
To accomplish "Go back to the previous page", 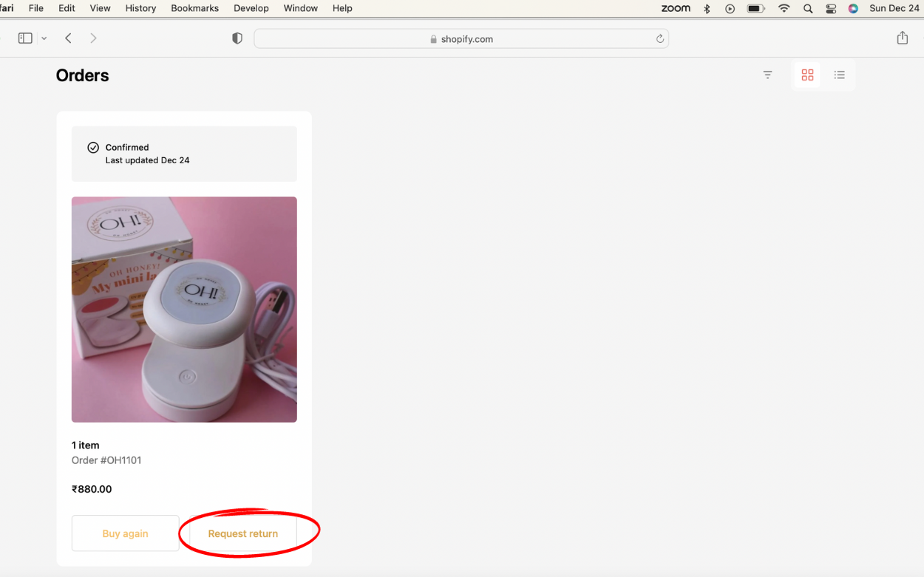I will coord(68,38).
